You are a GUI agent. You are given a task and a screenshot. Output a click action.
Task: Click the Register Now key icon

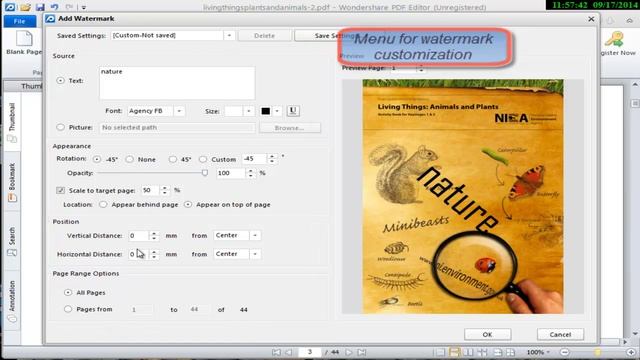[615, 39]
